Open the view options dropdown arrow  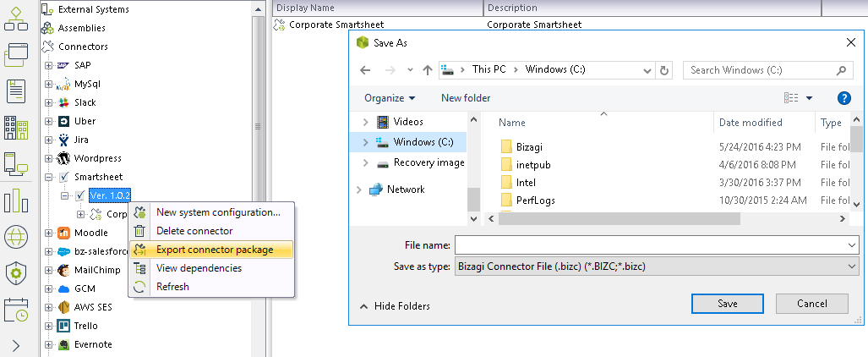810,98
